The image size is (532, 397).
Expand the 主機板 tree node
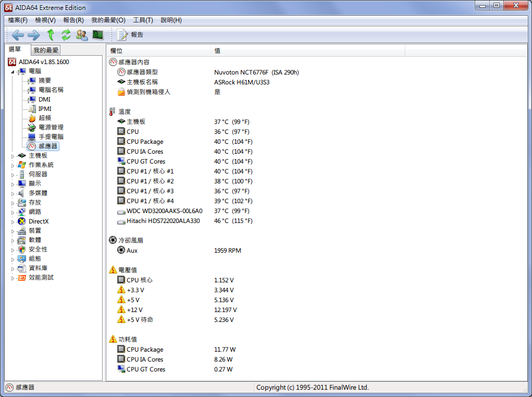[x=13, y=156]
